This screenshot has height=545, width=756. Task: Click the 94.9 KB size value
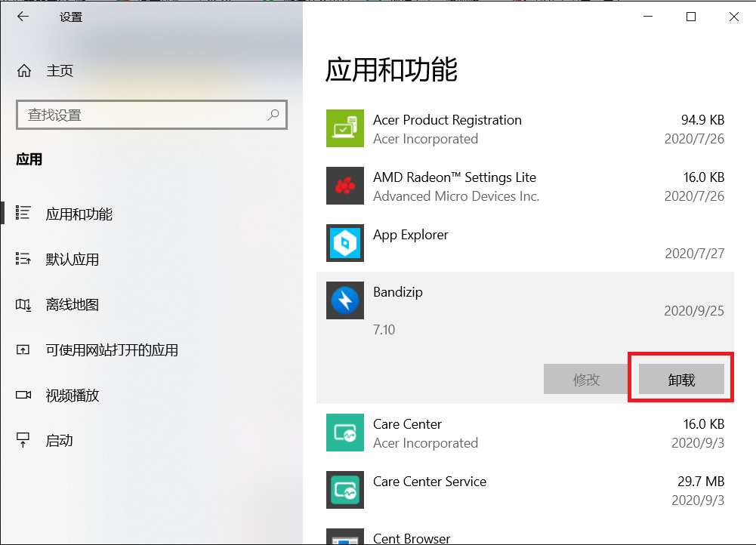coord(702,119)
